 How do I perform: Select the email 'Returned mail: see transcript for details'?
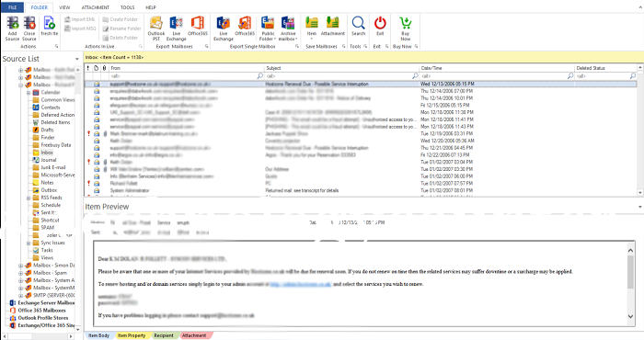tap(361, 190)
